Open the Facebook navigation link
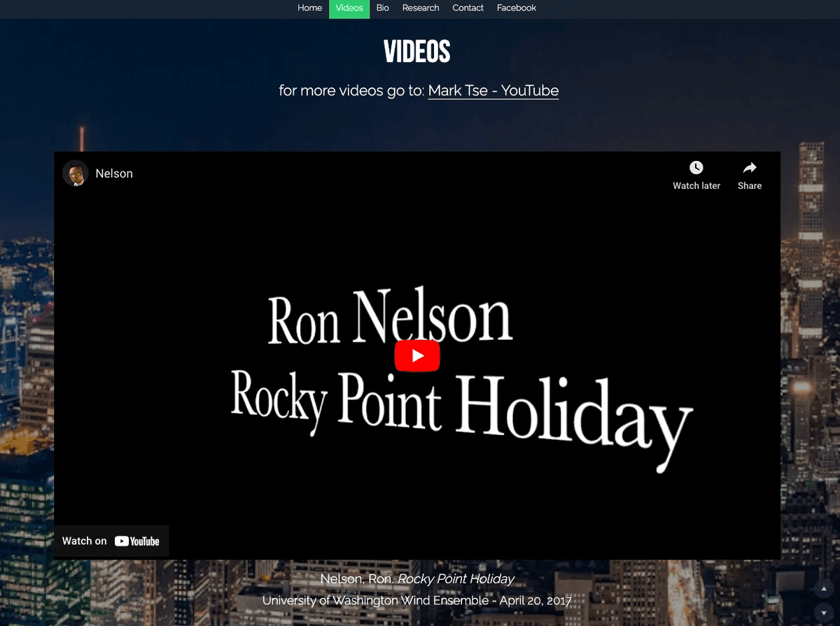840x626 pixels. coord(517,8)
